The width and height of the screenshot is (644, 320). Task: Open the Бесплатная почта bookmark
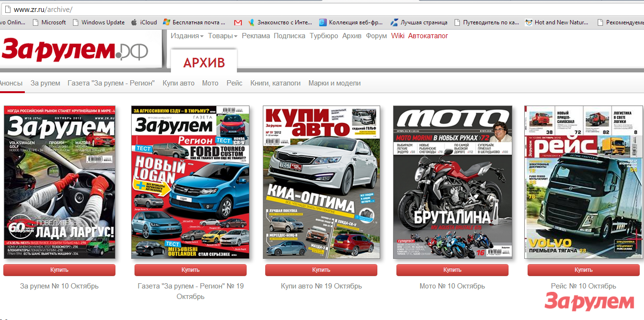point(198,22)
